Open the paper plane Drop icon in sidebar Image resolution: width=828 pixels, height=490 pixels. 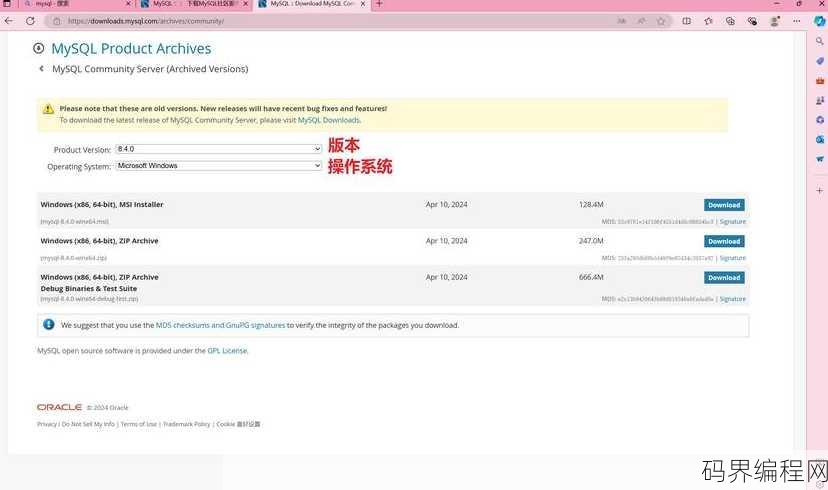pyautogui.click(x=820, y=159)
